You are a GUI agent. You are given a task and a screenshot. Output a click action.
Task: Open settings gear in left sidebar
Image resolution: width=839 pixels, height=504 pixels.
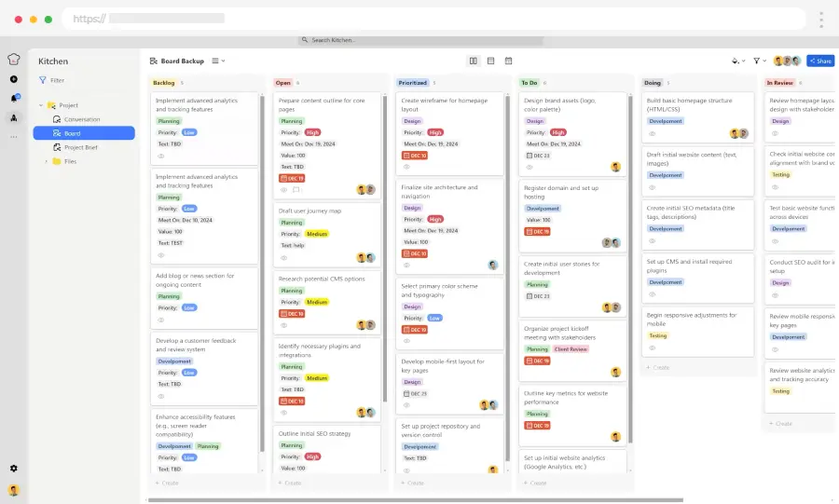click(x=14, y=469)
